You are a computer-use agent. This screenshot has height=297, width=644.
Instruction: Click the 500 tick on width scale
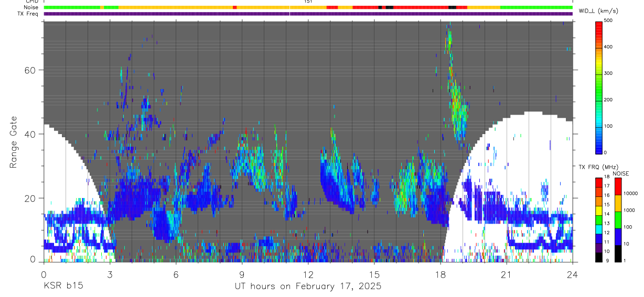[x=609, y=20]
